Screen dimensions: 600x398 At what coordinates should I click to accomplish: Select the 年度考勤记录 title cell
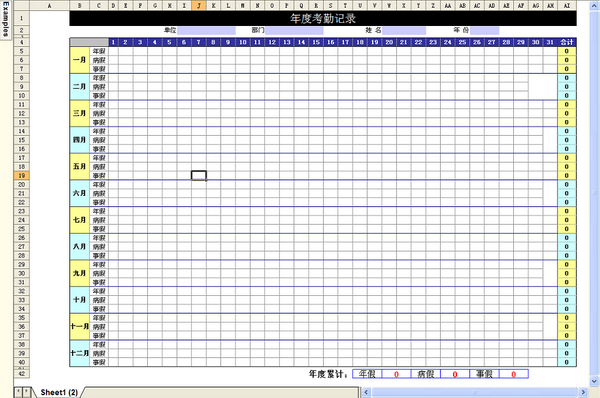323,18
